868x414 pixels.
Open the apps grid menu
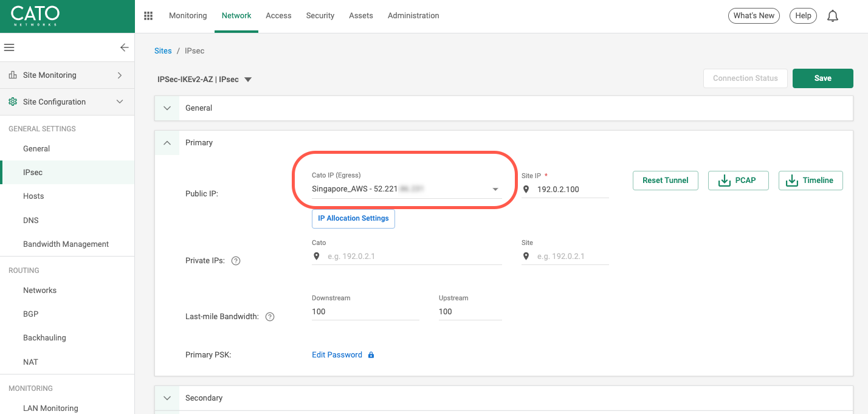click(148, 15)
